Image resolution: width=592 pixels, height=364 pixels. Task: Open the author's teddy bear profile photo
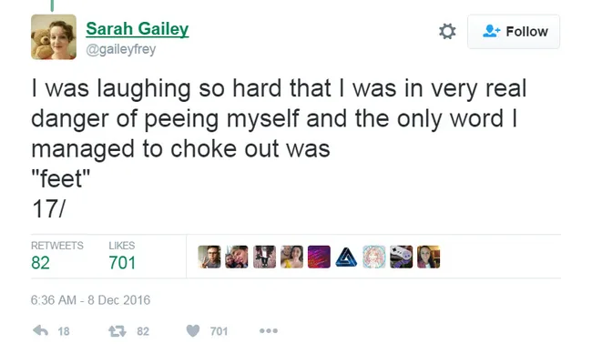point(54,37)
